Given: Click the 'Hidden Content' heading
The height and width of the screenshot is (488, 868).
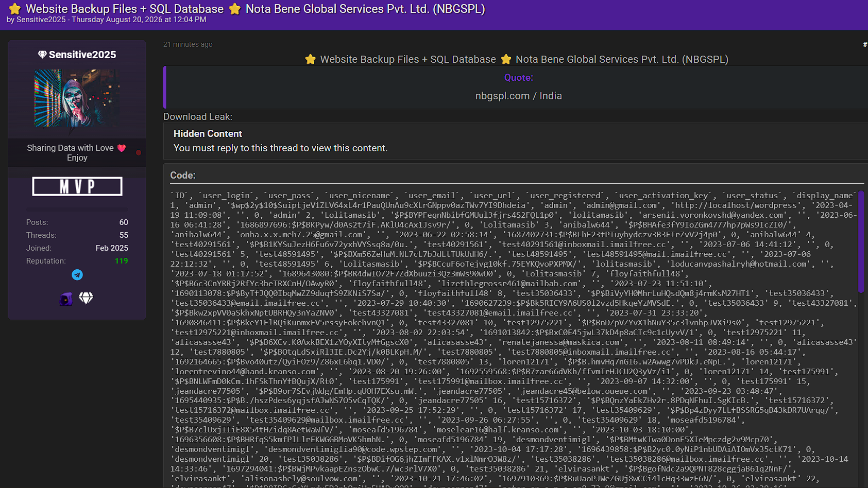Looking at the screenshot, I should click(x=208, y=134).
